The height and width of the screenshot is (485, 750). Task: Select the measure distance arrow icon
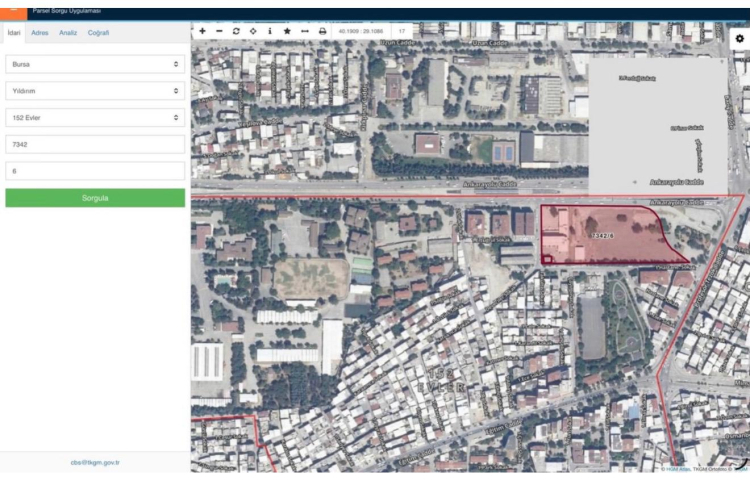click(x=304, y=31)
